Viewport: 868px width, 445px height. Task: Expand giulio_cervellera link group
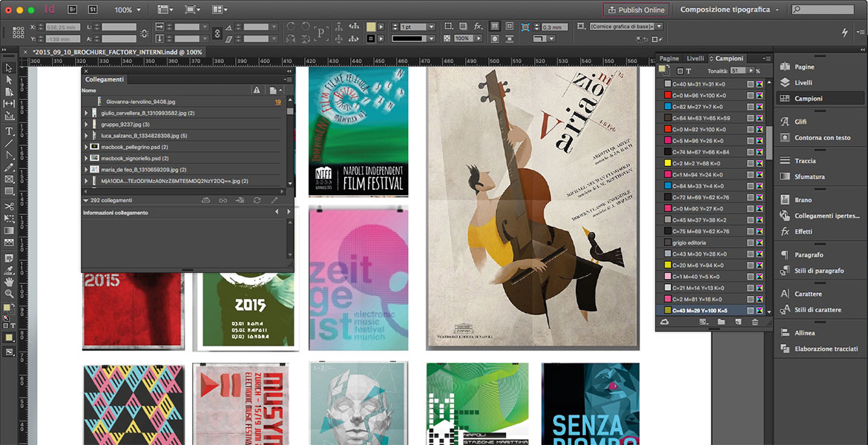pos(86,113)
